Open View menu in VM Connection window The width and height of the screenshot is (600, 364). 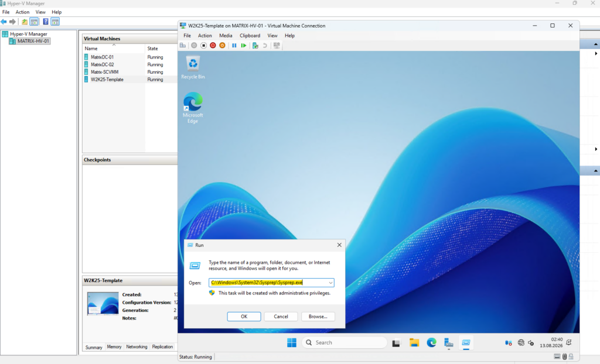click(x=272, y=36)
